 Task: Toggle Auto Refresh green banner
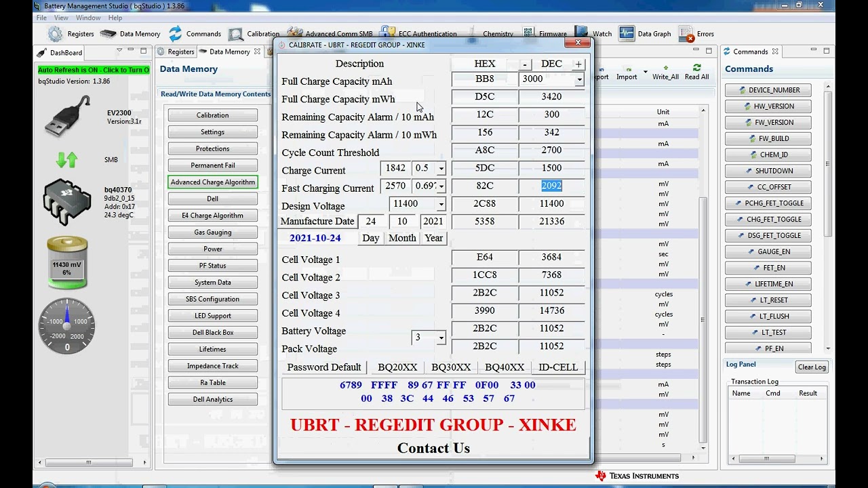(93, 70)
